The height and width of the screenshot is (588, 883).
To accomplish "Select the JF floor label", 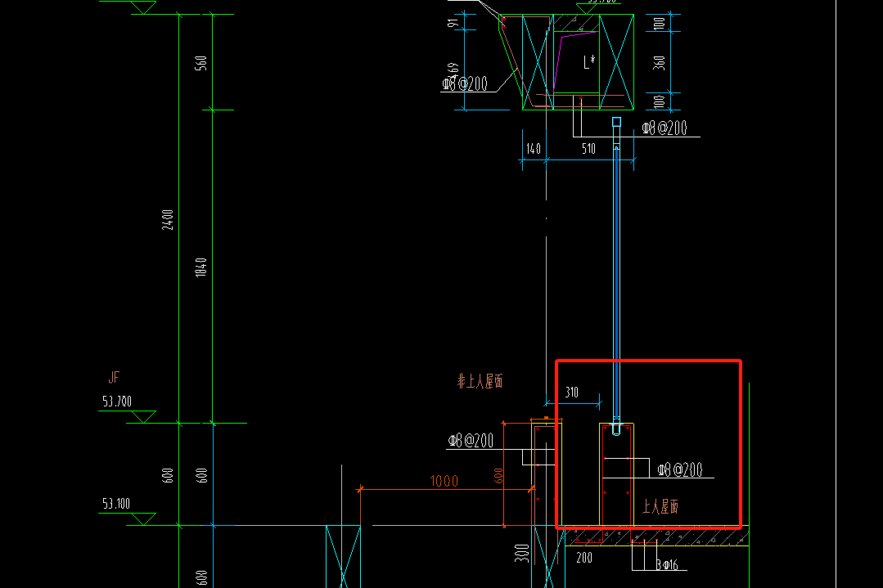I will (x=113, y=377).
